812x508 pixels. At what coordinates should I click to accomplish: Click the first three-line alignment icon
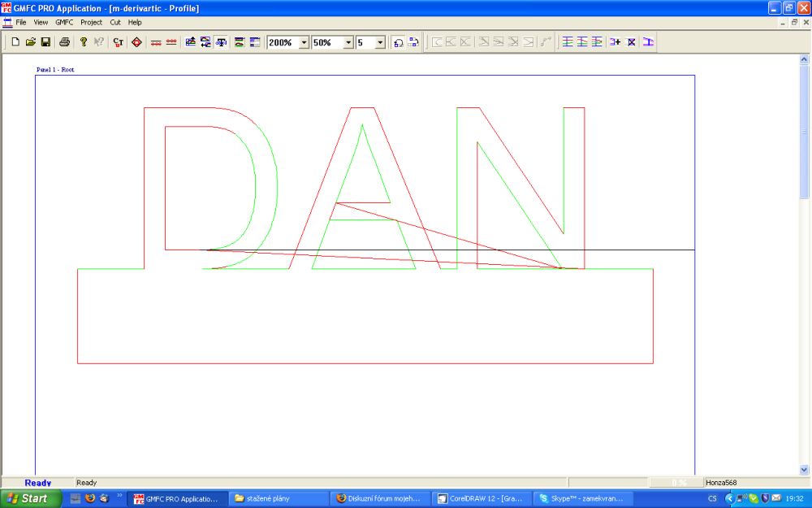point(568,41)
